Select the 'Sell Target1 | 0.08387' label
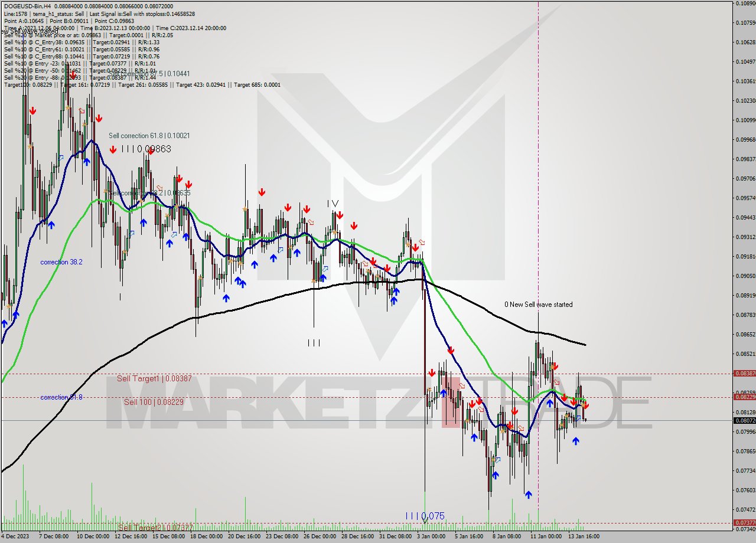 (154, 378)
